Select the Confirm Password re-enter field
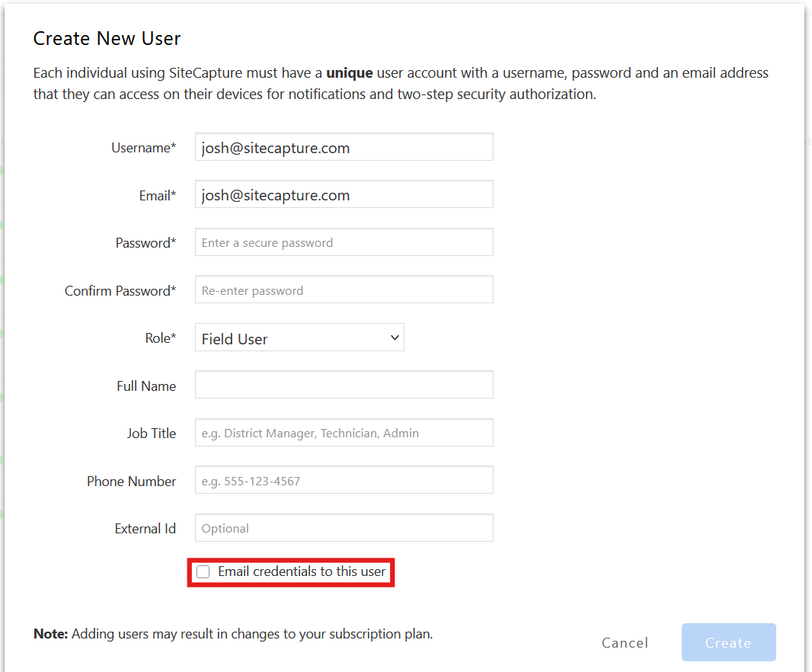812x672 pixels. [344, 290]
